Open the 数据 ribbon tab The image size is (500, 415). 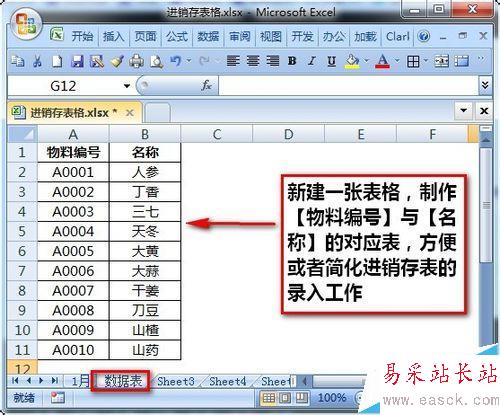208,36
